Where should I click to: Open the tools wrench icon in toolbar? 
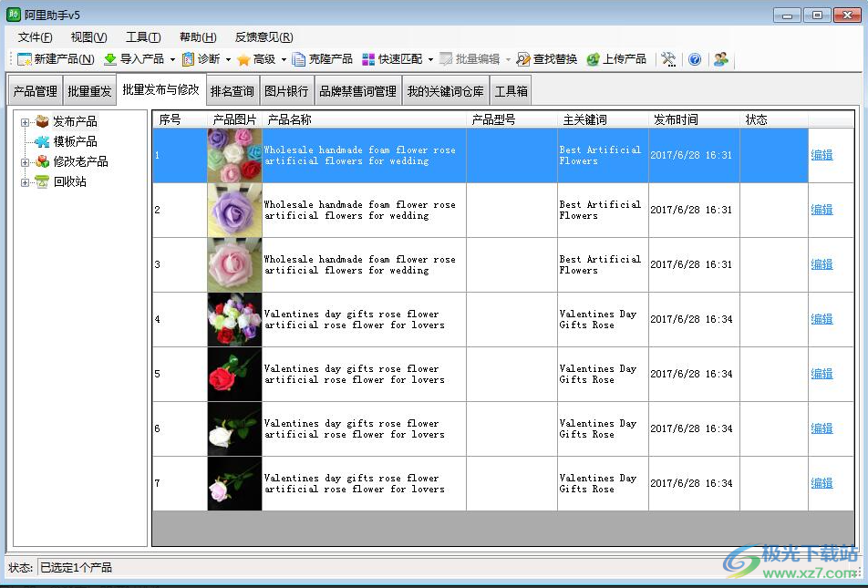(x=668, y=59)
